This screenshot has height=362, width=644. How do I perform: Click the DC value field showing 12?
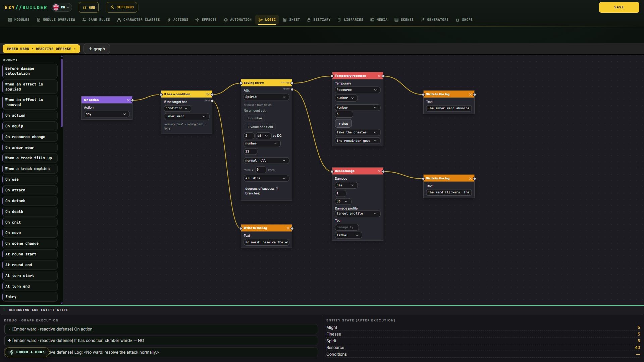pos(250,152)
